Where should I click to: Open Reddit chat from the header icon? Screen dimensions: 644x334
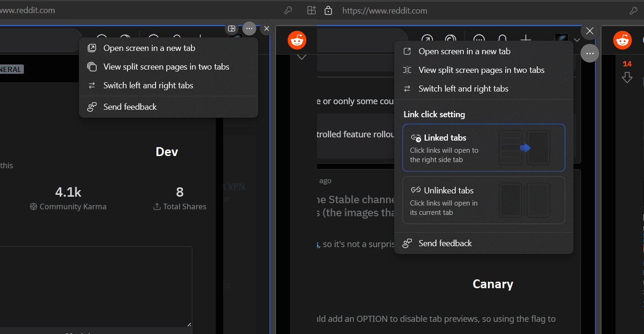click(x=478, y=40)
